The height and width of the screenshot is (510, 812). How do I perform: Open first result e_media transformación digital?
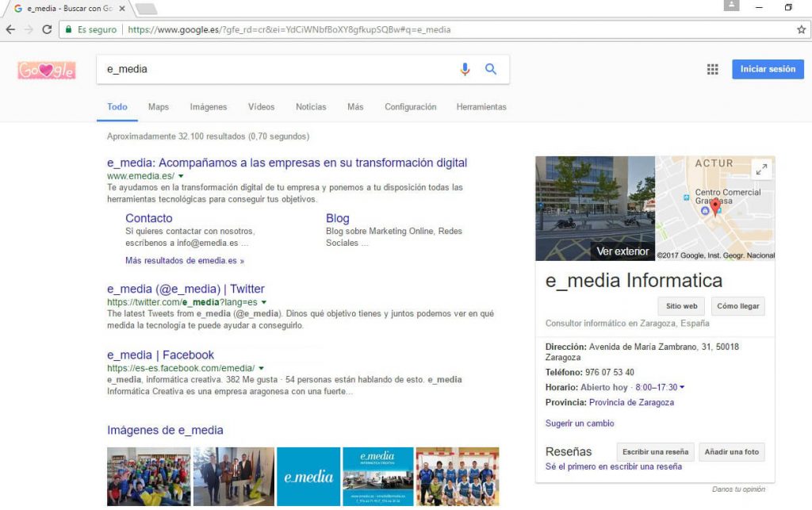pos(287,163)
